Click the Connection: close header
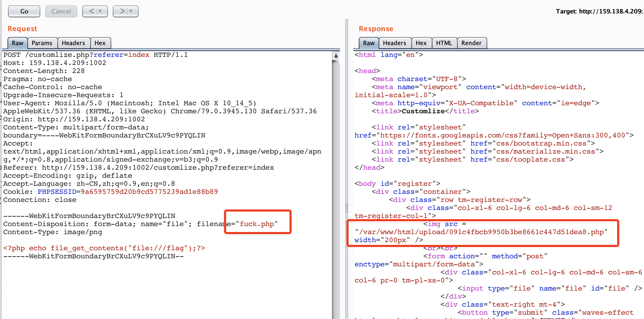644x319 pixels. point(39,200)
